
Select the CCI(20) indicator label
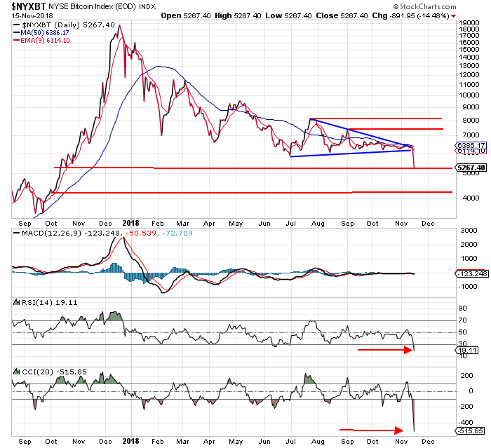point(32,369)
